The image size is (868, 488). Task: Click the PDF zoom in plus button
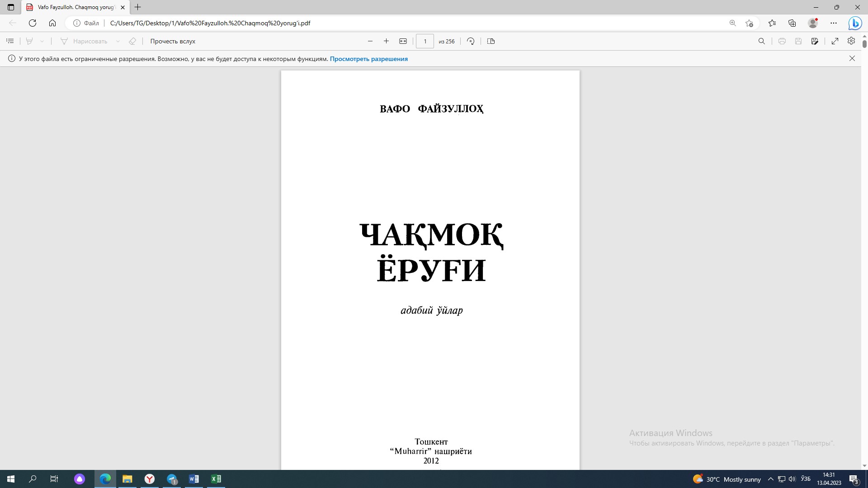pyautogui.click(x=386, y=41)
